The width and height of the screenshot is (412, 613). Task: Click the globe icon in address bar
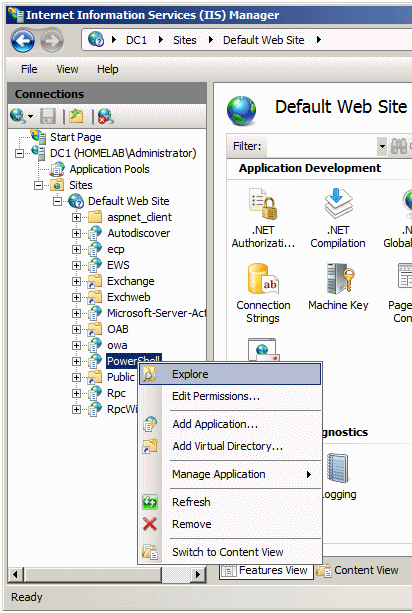(x=96, y=39)
